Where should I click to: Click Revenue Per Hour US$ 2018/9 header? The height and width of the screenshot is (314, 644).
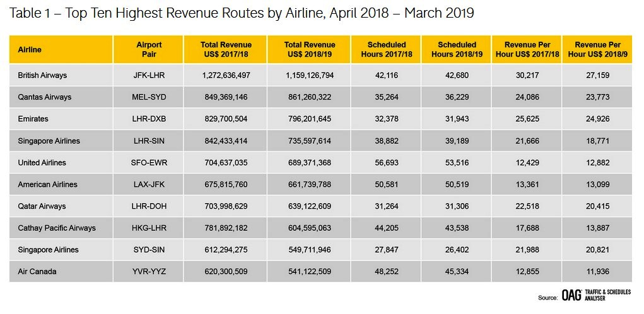coord(597,50)
